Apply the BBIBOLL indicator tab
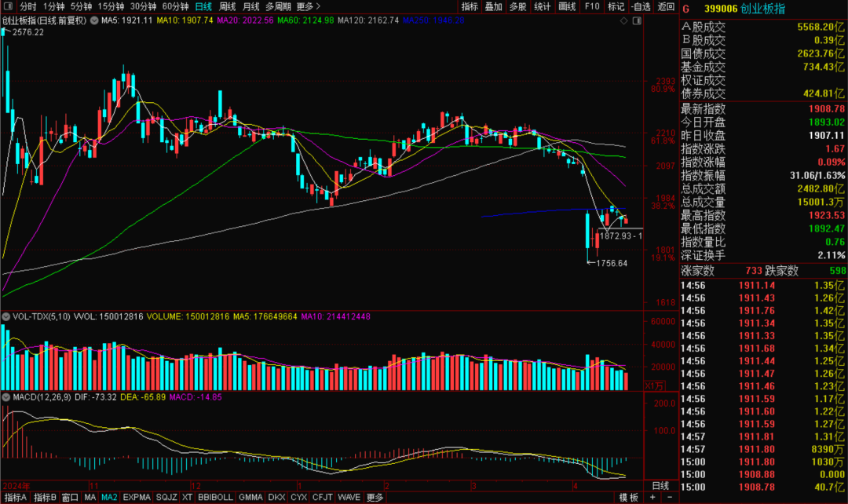The width and height of the screenshot is (848, 504). (215, 498)
